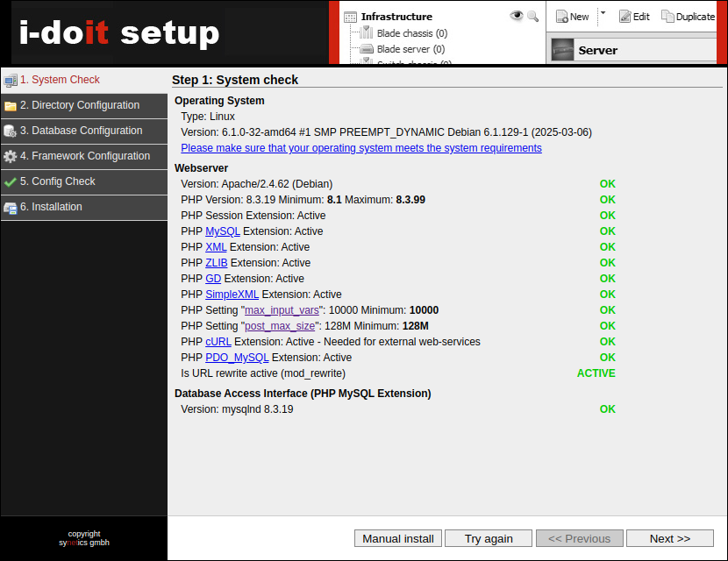Screen dimensions: 728x561
Task: Click the i-doit setup logo
Action: 119,33
